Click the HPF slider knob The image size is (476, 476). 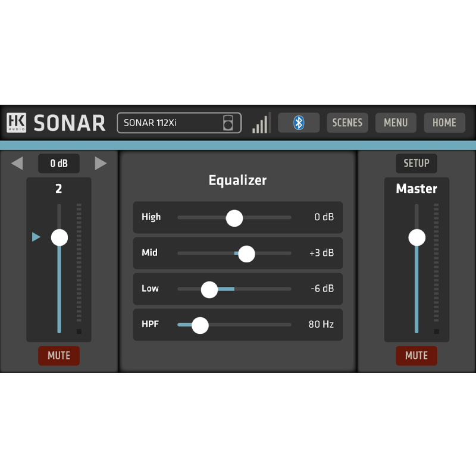tap(200, 325)
